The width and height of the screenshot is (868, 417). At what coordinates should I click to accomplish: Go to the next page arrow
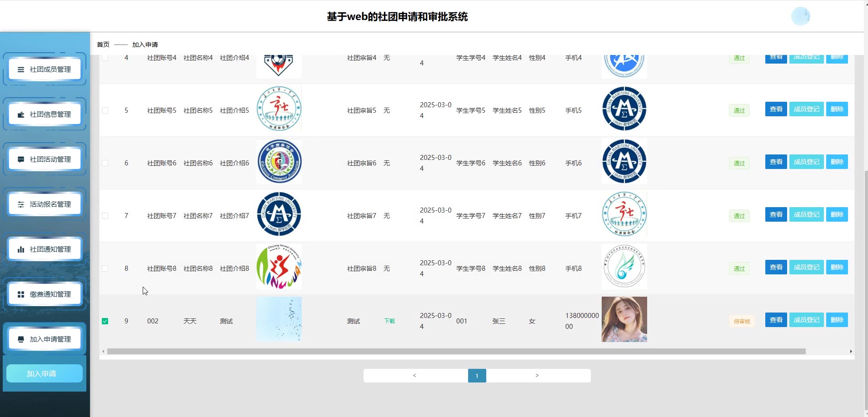coord(537,376)
